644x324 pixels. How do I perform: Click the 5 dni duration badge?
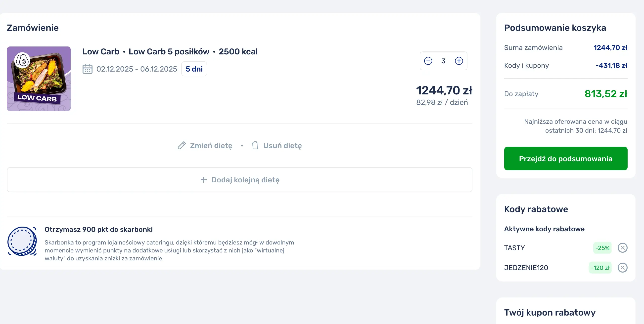(194, 69)
